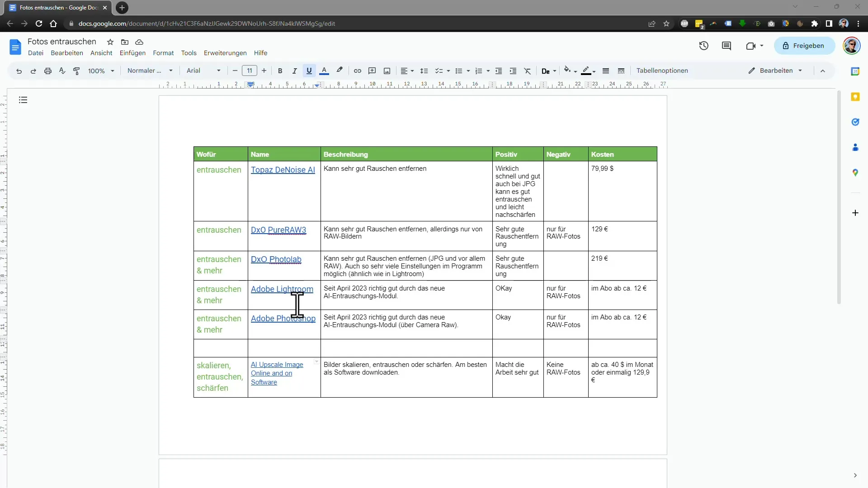
Task: Click the font color icon
Action: [324, 70]
